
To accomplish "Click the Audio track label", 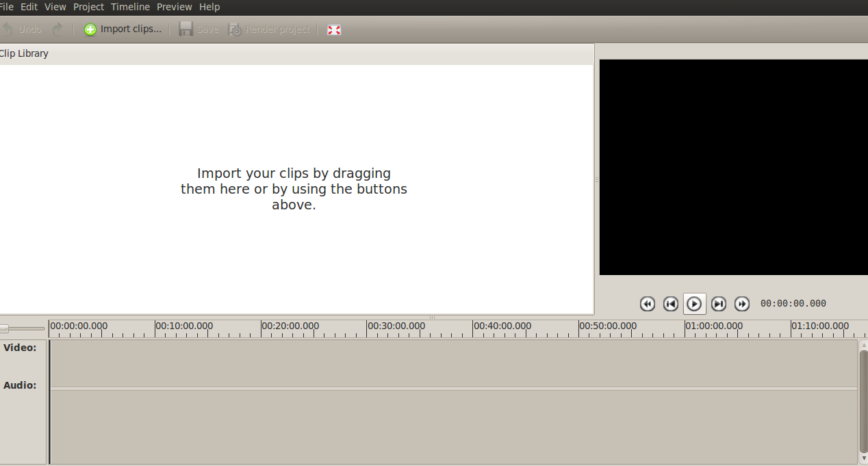I will point(20,385).
